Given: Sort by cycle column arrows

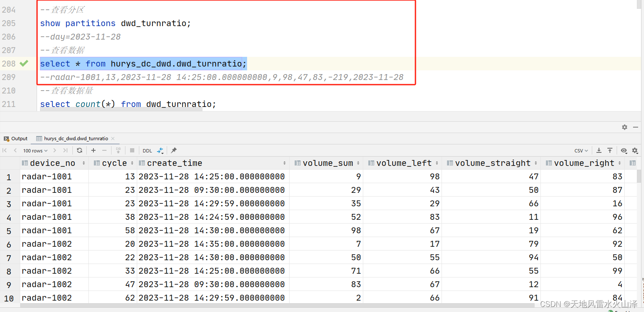Looking at the screenshot, I should pos(132,163).
